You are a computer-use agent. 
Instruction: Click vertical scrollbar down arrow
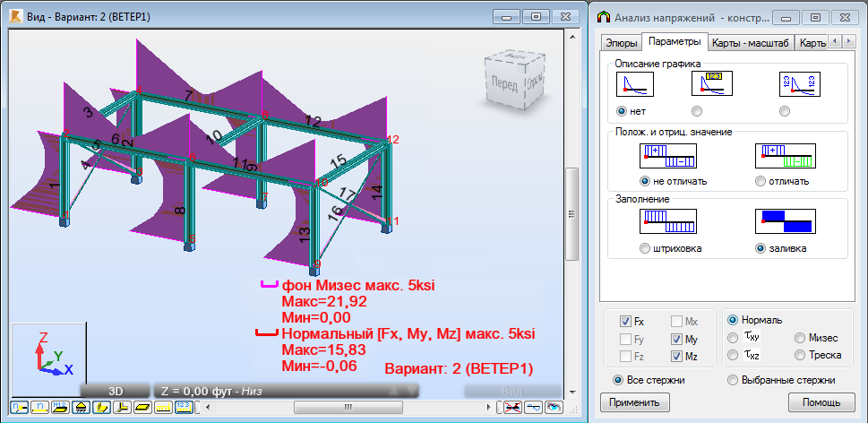point(572,392)
